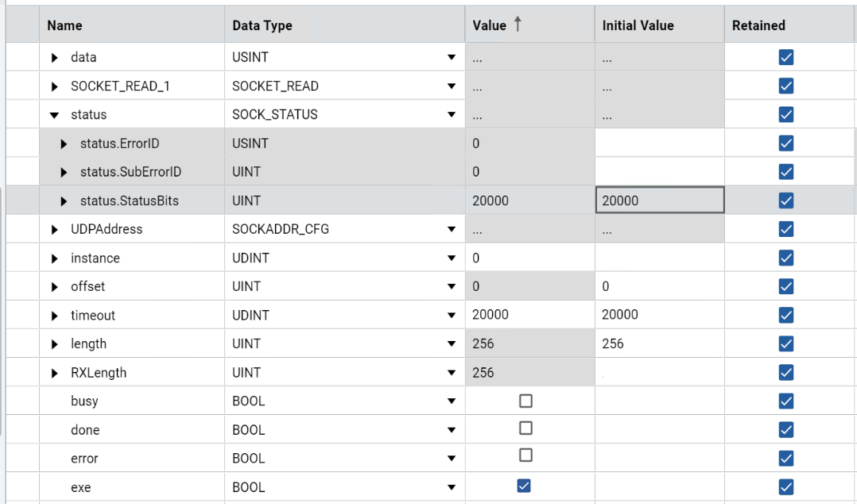This screenshot has width=857, height=504.
Task: Expand SOCKET_READ_1 variable row
Action: pos(55,87)
